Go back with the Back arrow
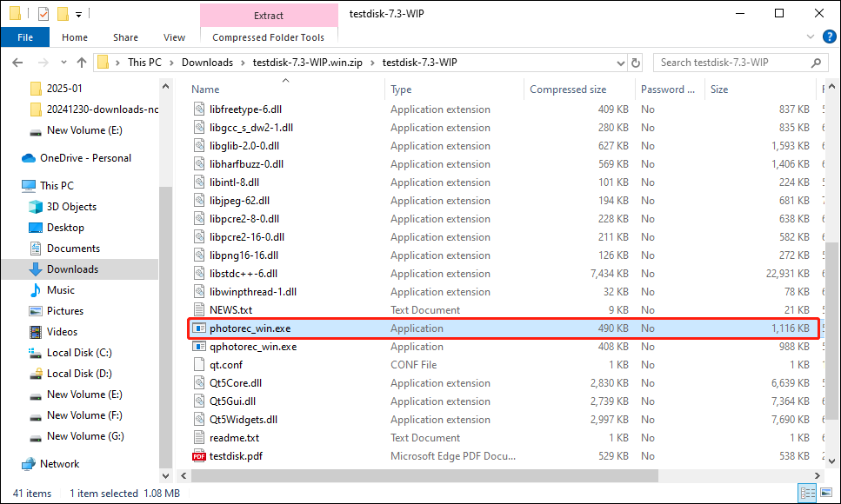 point(17,63)
